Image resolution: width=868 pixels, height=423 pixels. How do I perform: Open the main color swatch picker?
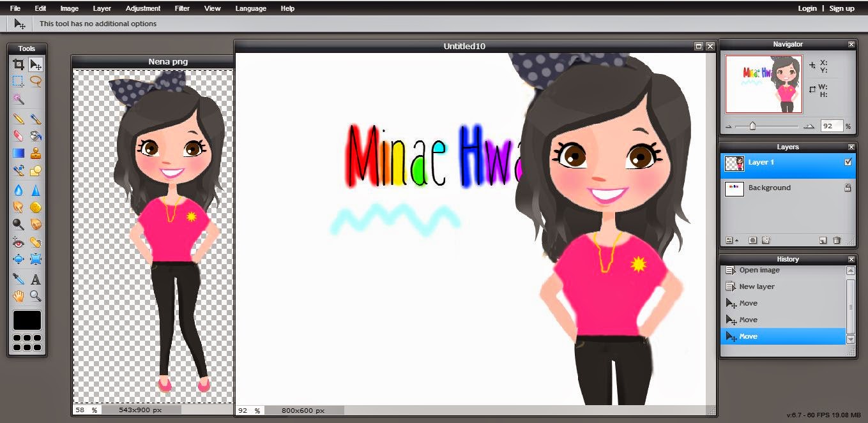pyautogui.click(x=27, y=320)
